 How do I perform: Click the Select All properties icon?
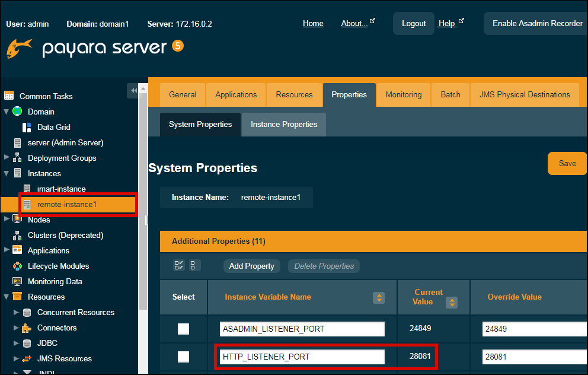pos(179,266)
